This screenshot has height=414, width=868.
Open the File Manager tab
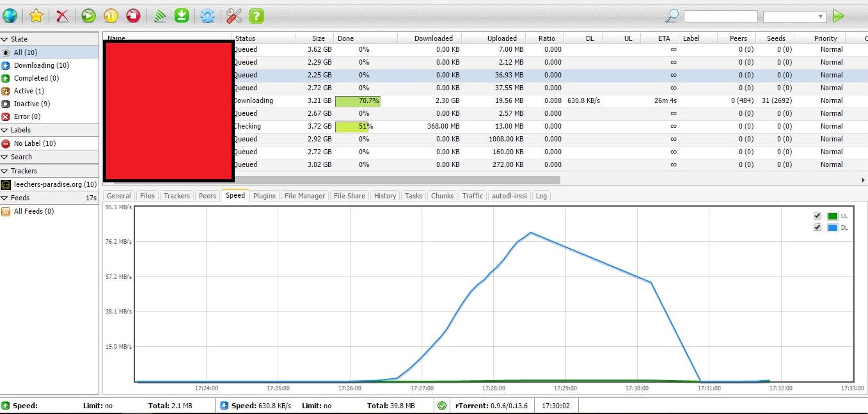coord(304,196)
